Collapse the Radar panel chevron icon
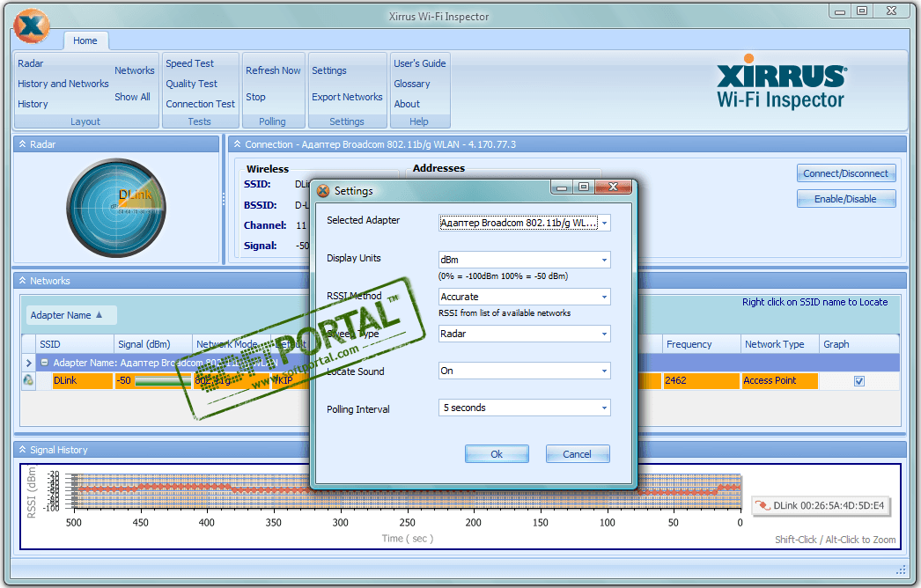Image resolution: width=921 pixels, height=588 pixels. pos(22,143)
